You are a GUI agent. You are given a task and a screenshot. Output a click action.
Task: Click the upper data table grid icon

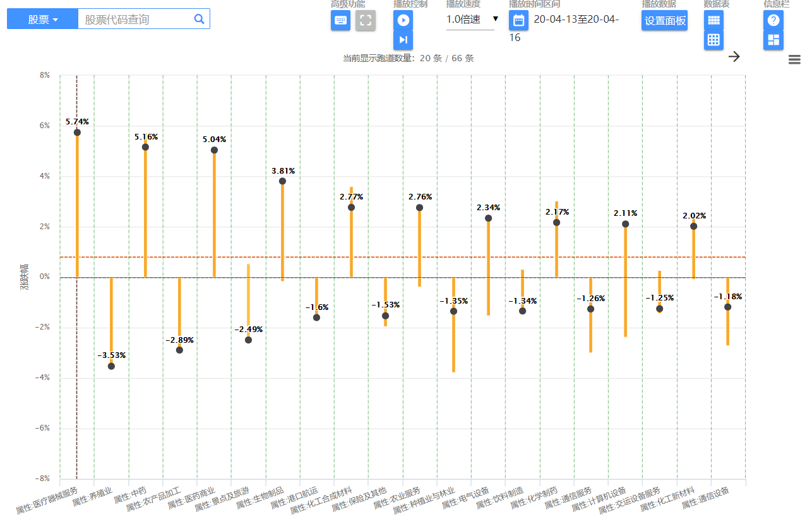(x=713, y=20)
